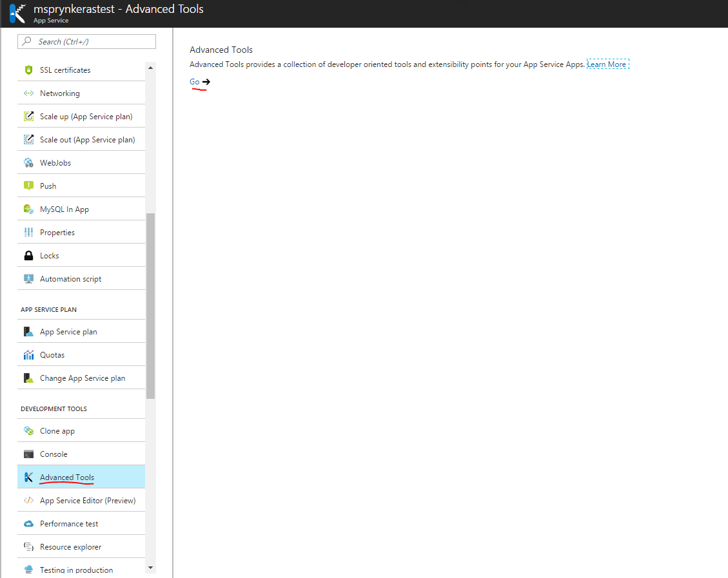Click the msprynkerastest - Advanced Tools title

pyautogui.click(x=119, y=9)
